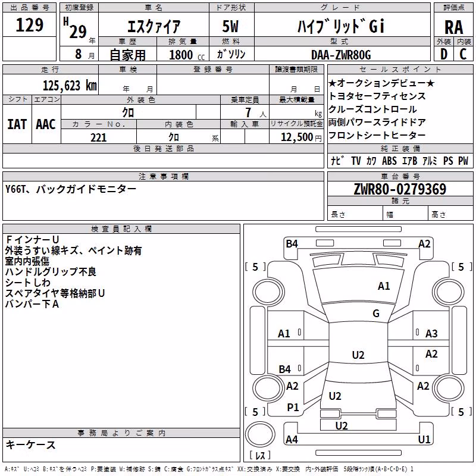Click クルーズコントロール sales point
This screenshot has height=476, width=476.
click(372, 109)
